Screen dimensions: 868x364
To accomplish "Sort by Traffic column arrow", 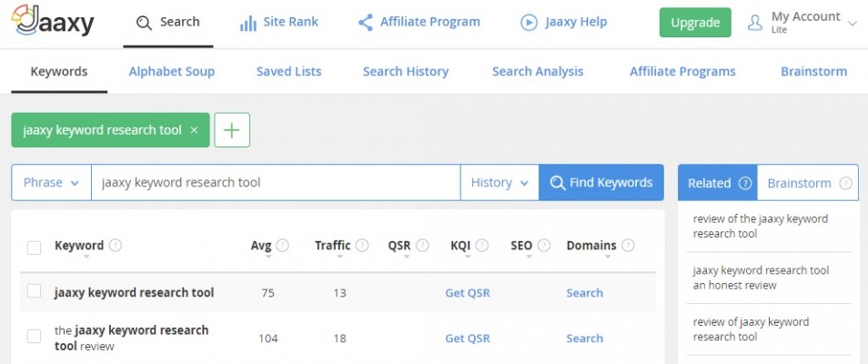I will point(340,257).
